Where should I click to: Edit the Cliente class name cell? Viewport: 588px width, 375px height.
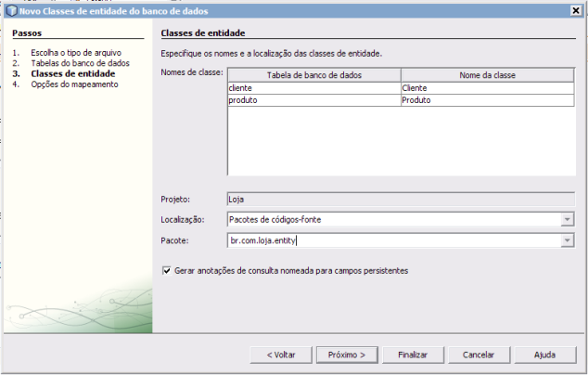tap(487, 87)
